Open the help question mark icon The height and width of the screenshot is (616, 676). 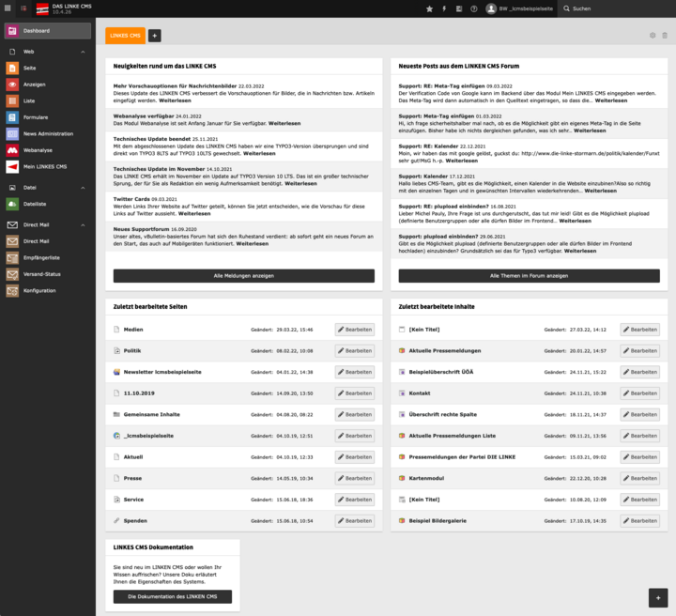tap(474, 8)
